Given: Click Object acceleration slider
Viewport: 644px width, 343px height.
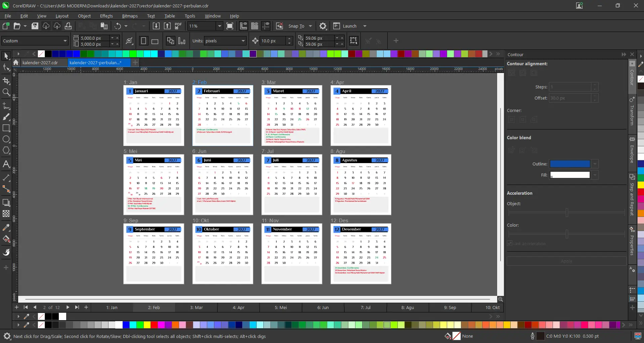Looking at the screenshot, I should tap(566, 213).
